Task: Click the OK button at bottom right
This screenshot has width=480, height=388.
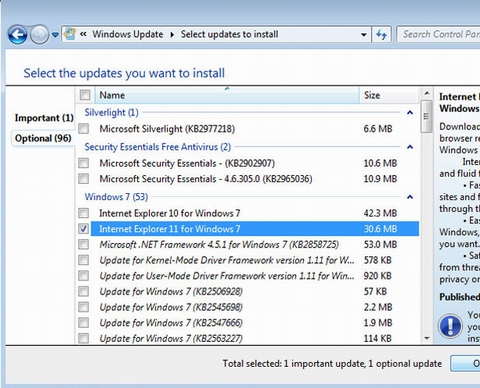Action: tap(465, 363)
